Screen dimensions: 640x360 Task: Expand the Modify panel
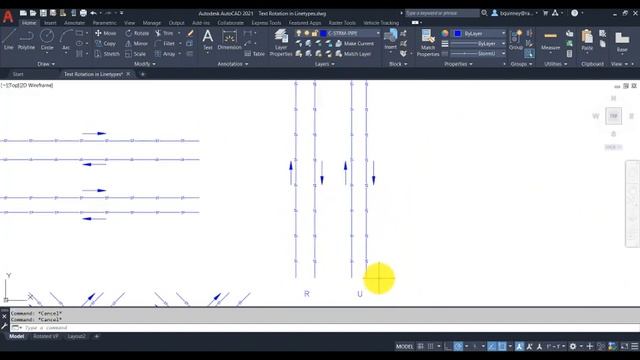(x=144, y=64)
